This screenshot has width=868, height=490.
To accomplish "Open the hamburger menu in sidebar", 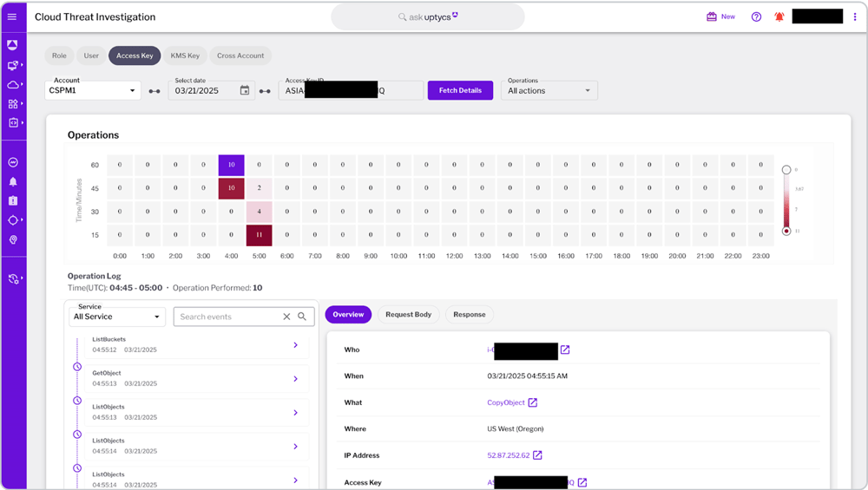I will (12, 16).
